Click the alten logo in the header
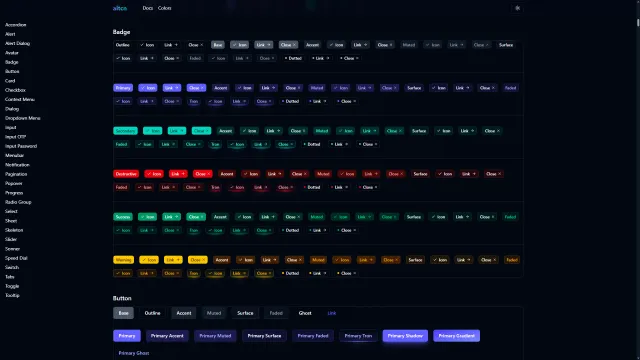640x360 pixels. [x=120, y=8]
